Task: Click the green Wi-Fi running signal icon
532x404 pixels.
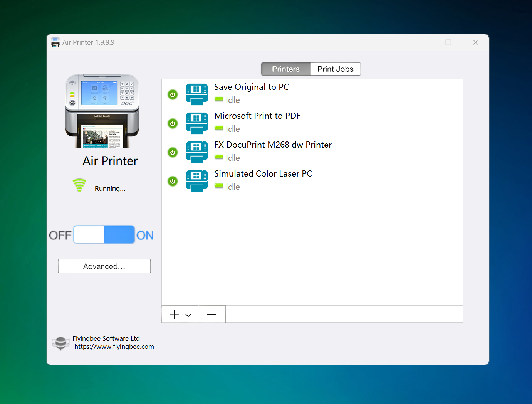Action: pyautogui.click(x=79, y=185)
